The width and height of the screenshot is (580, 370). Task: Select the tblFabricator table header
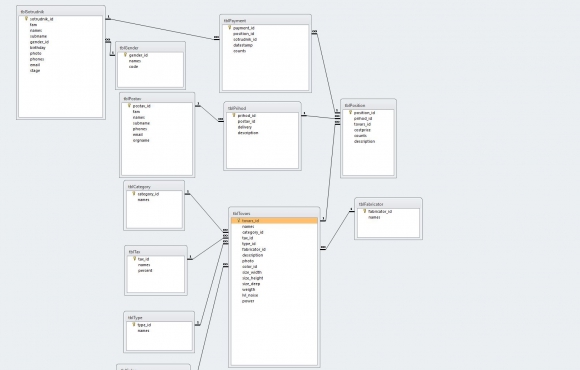[388, 204]
